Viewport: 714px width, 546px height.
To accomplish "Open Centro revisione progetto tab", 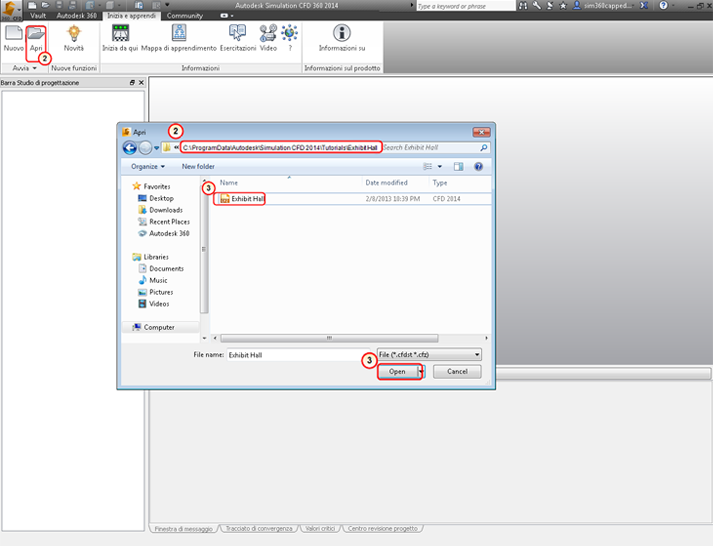I will 382,529.
